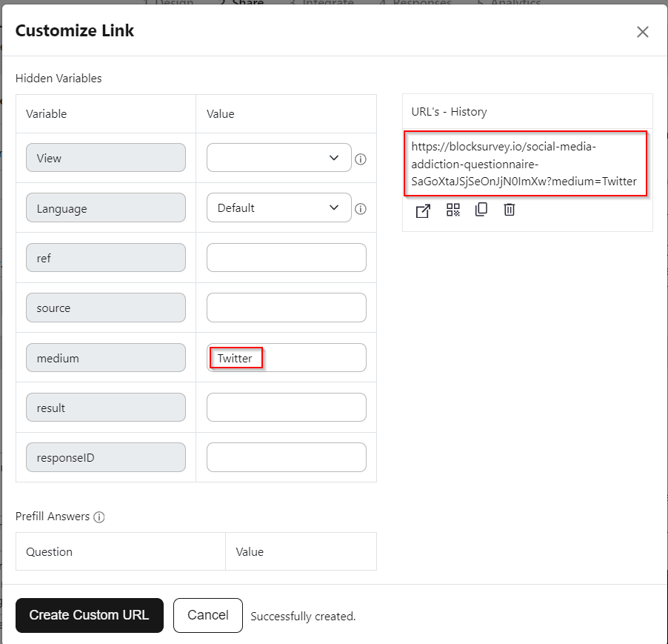Image resolution: width=668 pixels, height=644 pixels.
Task: Click the 'Prefill Answers' label
Action: click(53, 517)
